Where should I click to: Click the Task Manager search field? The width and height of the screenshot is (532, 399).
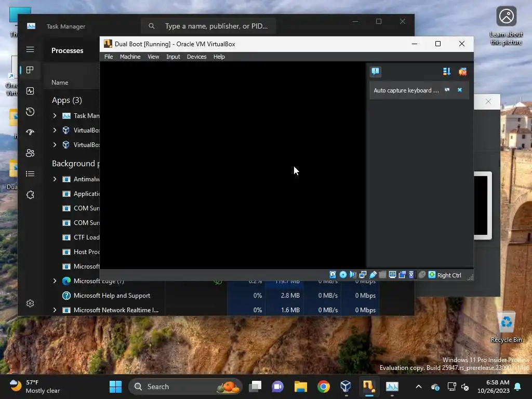[x=208, y=26]
